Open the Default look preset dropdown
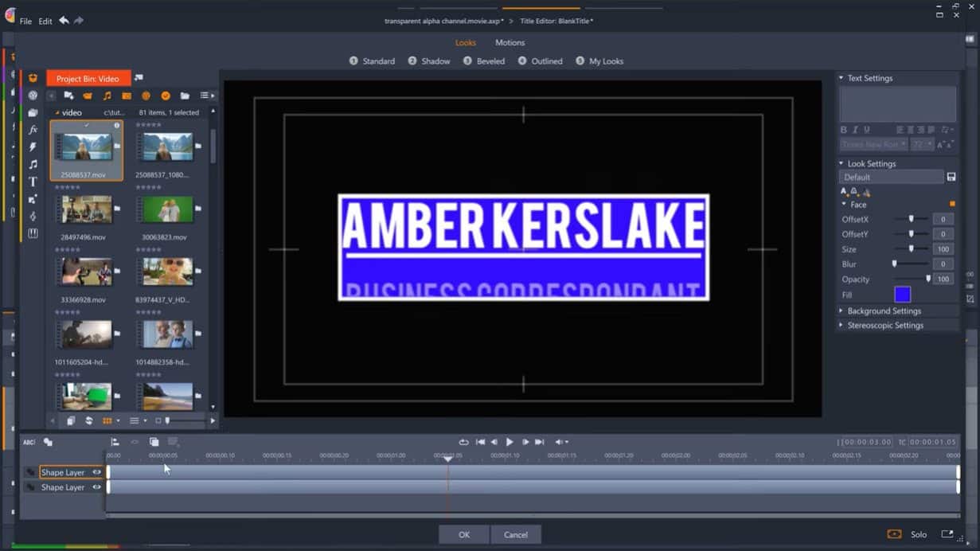 pos(891,176)
